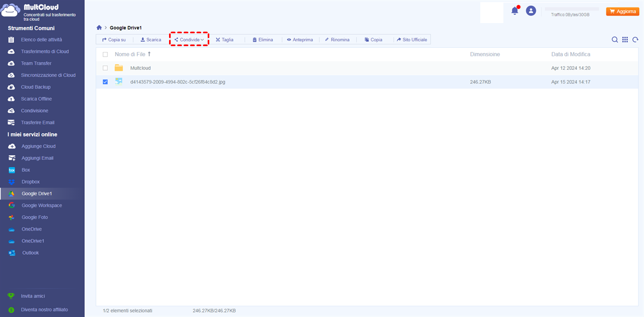Open the notifications bell icon
This screenshot has height=317, width=644.
tap(515, 11)
